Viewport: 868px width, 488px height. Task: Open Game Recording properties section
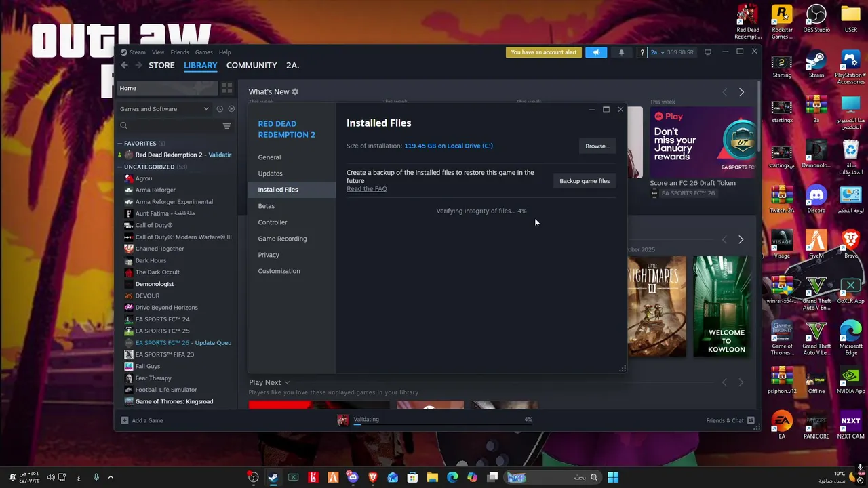(x=292, y=239)
